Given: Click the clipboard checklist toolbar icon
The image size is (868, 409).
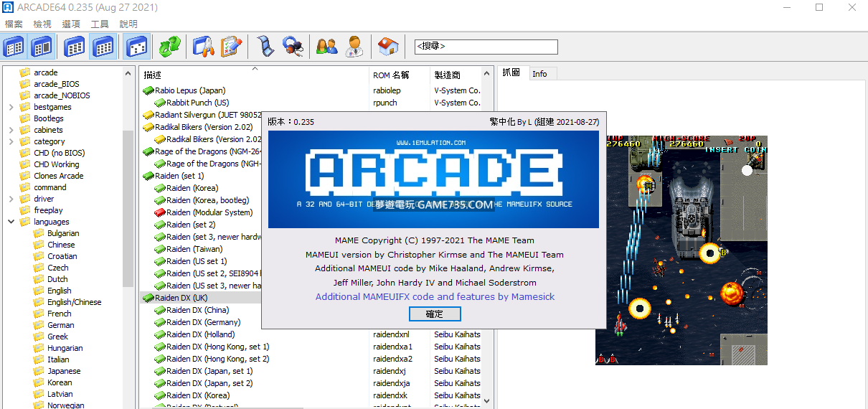Looking at the screenshot, I should click(231, 47).
